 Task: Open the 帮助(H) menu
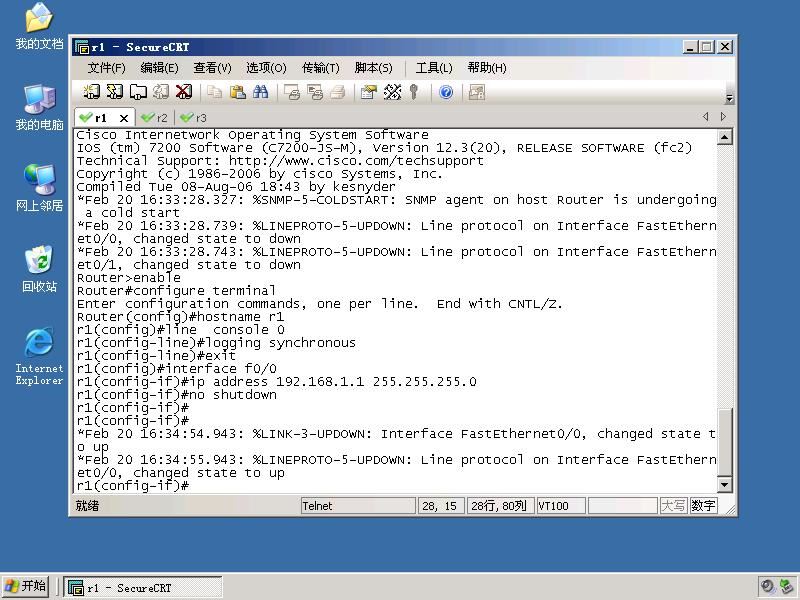pyautogui.click(x=487, y=68)
